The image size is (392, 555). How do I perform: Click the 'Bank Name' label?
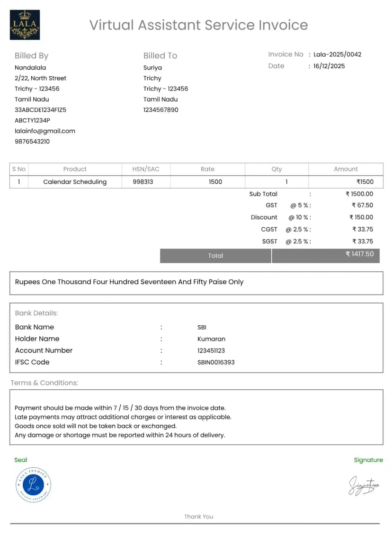pyautogui.click(x=34, y=327)
